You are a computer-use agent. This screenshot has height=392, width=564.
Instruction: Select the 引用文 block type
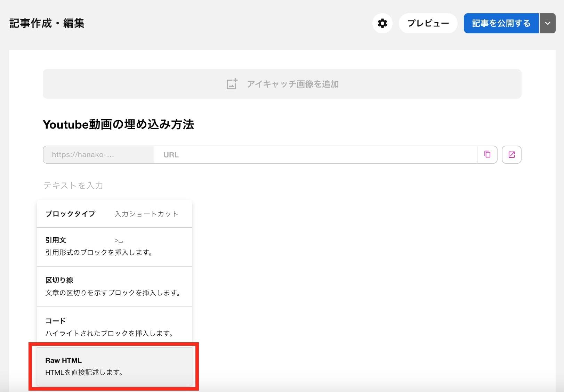(114, 247)
